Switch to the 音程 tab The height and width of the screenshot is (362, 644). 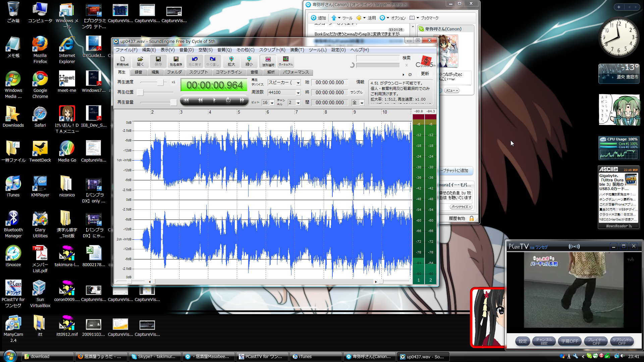click(255, 72)
